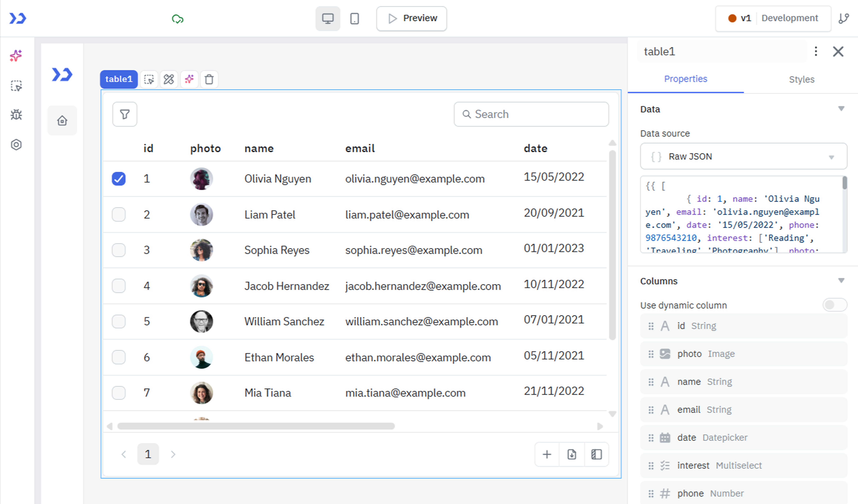
Task: Click the Preview button
Action: pyautogui.click(x=411, y=18)
